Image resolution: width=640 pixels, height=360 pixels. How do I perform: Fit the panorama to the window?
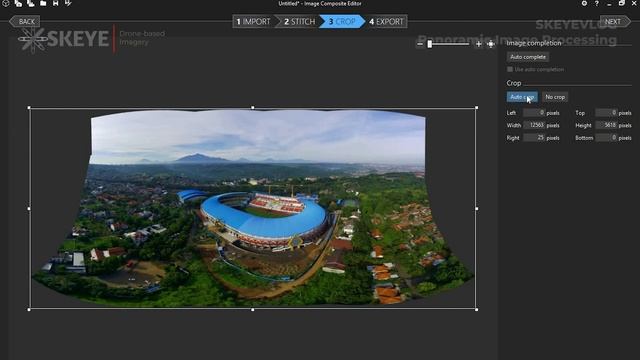click(x=491, y=44)
